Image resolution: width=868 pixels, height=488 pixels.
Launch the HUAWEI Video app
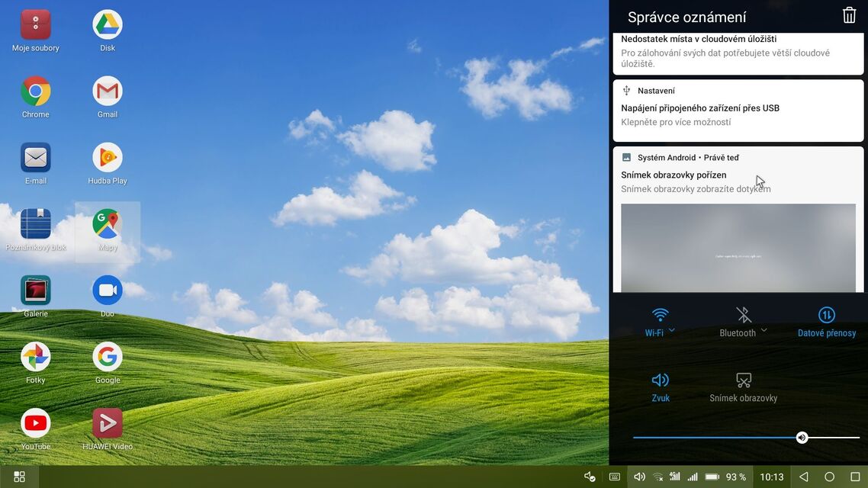108,423
